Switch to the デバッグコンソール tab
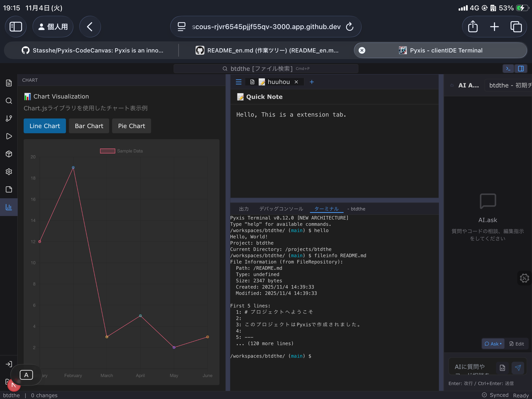532x399 pixels. click(x=281, y=209)
